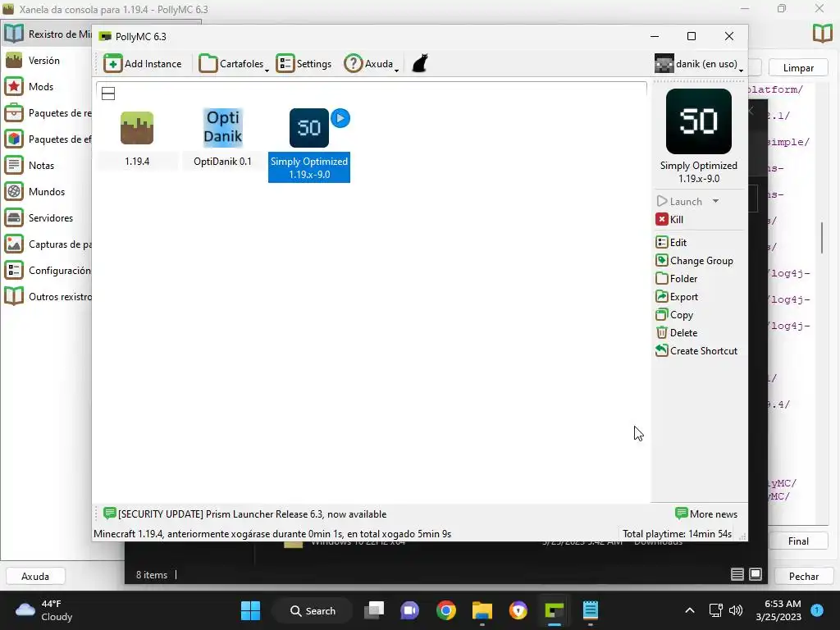Click Edit for the selected instance

pyautogui.click(x=671, y=243)
